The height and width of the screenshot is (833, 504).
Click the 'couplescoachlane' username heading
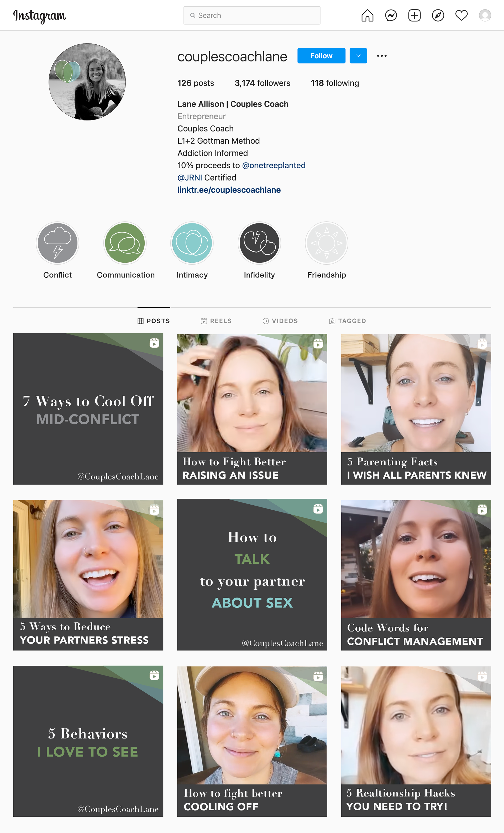point(232,56)
